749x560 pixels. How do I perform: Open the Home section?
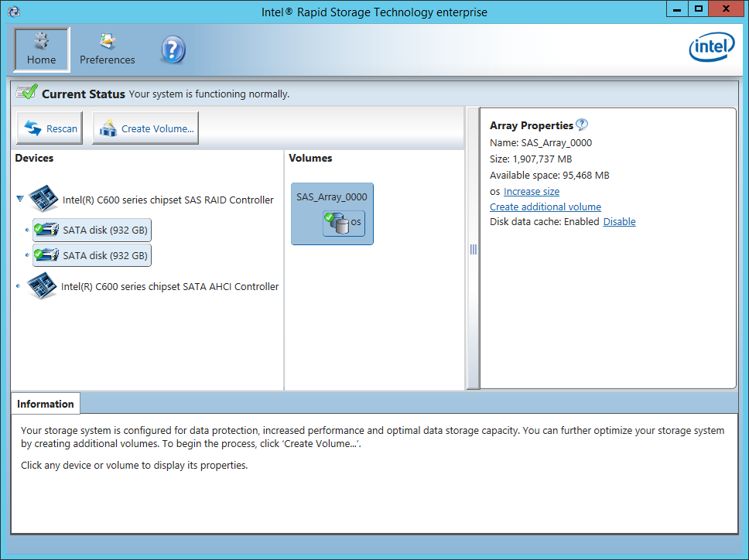[x=42, y=50]
